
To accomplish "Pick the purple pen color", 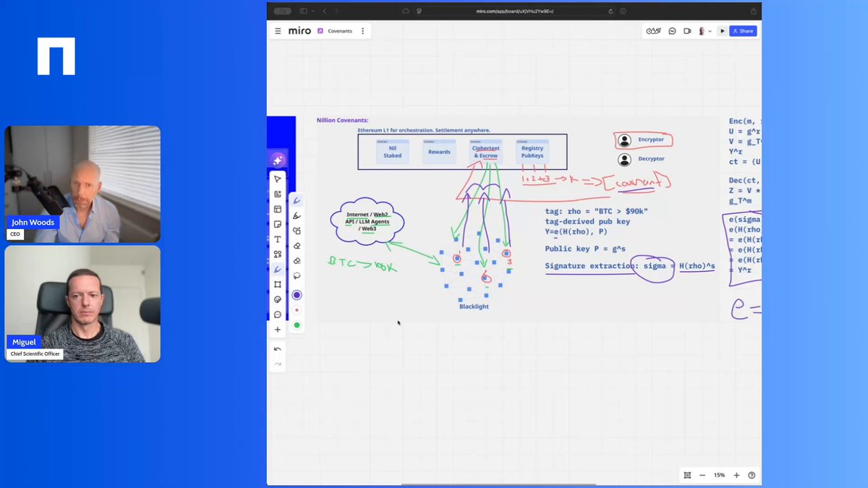I will (297, 295).
